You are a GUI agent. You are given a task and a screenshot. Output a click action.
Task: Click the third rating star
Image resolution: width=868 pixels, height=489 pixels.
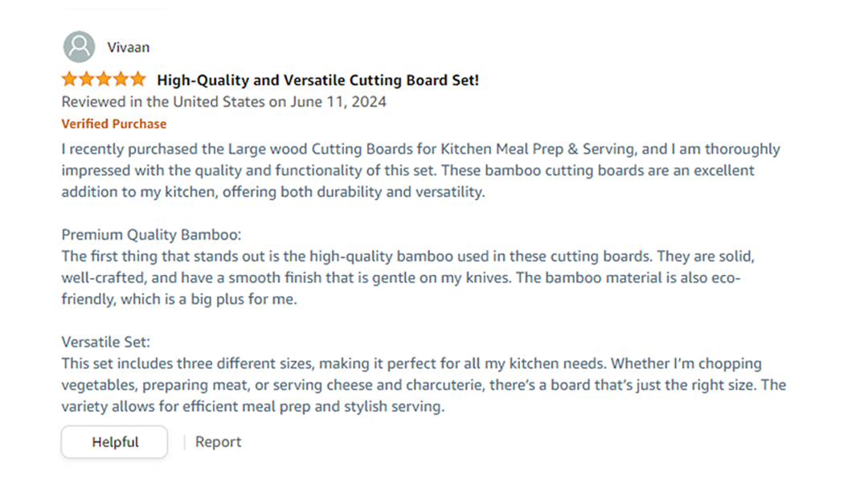point(104,80)
